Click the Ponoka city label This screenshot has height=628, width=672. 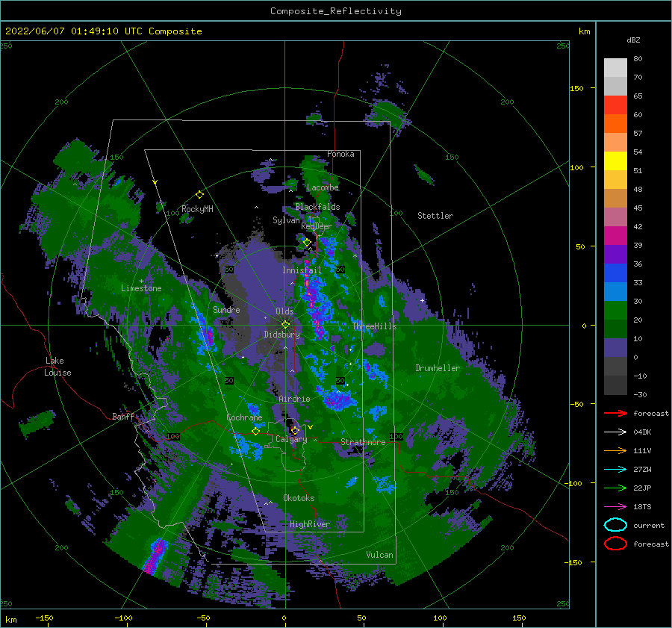pyautogui.click(x=340, y=154)
